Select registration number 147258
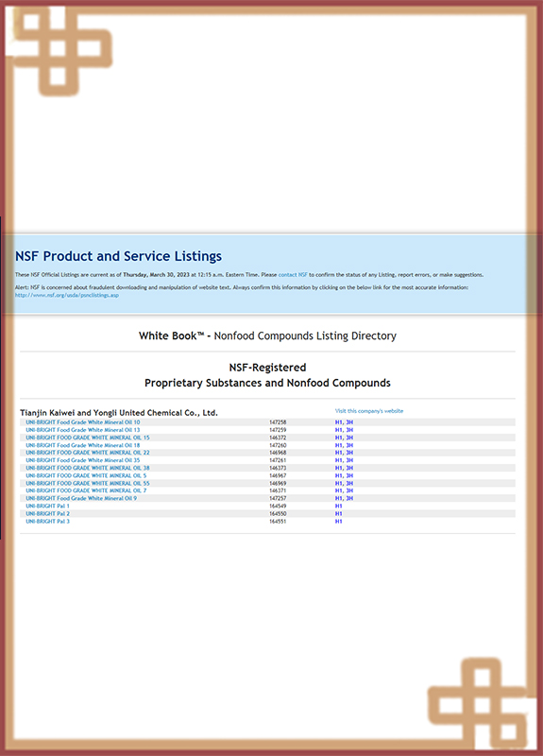The width and height of the screenshot is (543, 756). (278, 422)
